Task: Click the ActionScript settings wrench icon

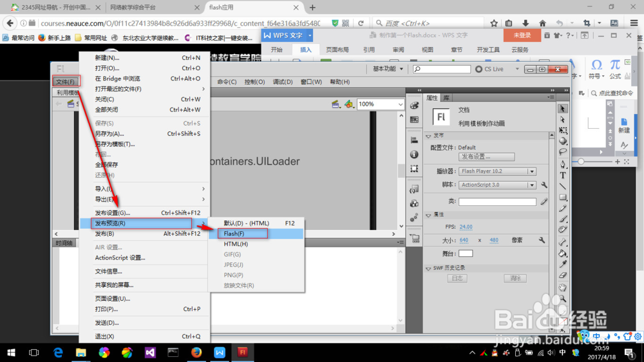Action: click(544, 185)
